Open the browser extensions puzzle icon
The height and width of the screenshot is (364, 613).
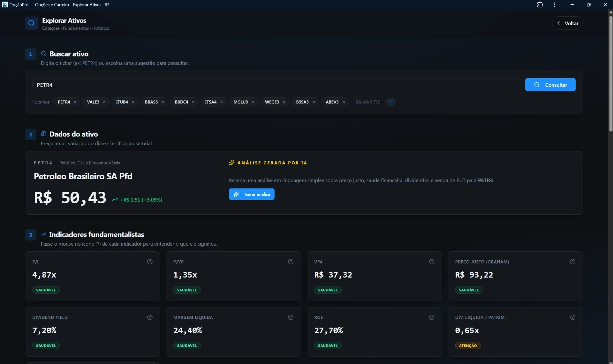(x=540, y=5)
